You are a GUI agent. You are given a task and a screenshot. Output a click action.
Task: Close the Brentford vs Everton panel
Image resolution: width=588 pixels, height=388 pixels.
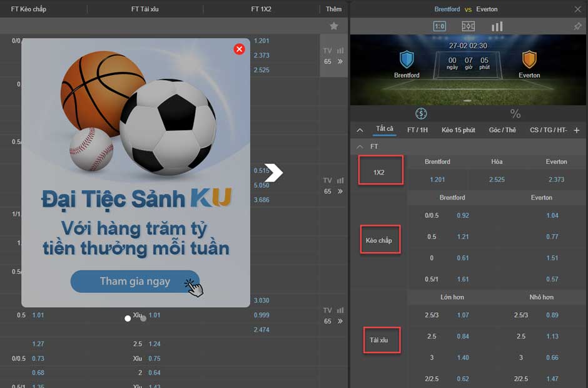[577, 9]
